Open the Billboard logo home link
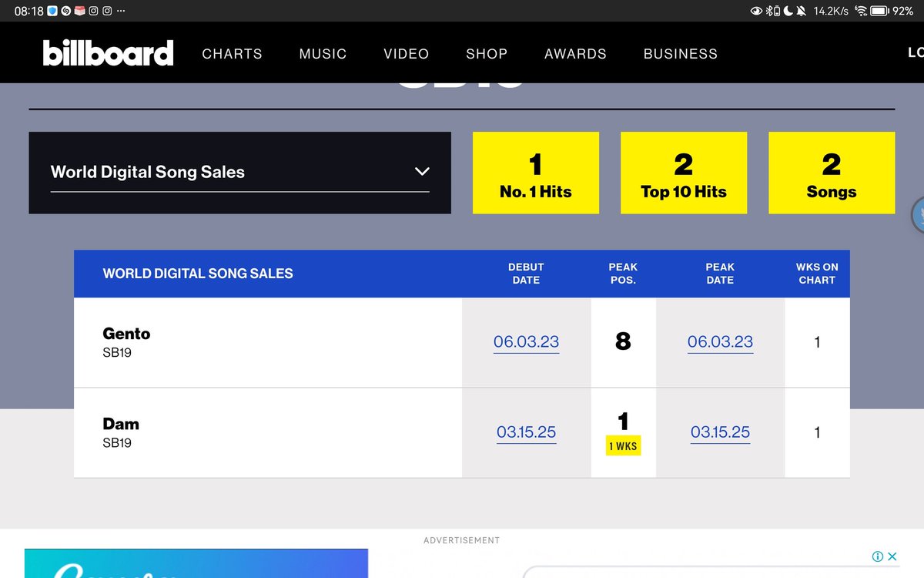 coord(108,53)
